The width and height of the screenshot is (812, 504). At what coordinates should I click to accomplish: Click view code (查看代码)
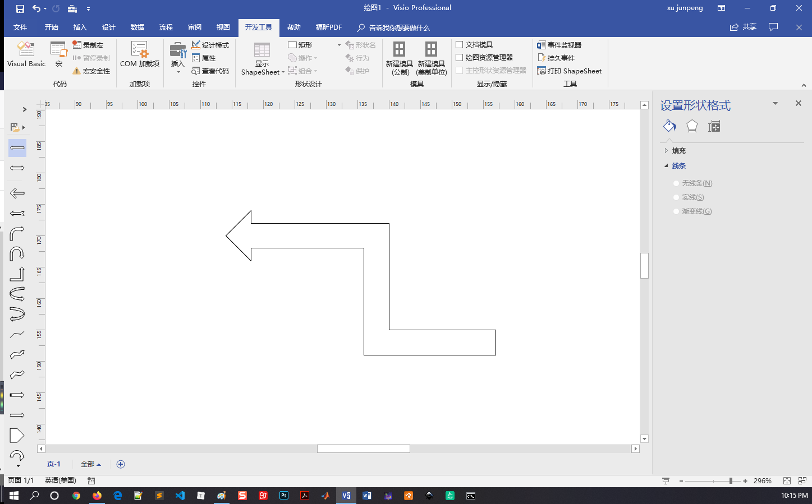click(x=210, y=71)
